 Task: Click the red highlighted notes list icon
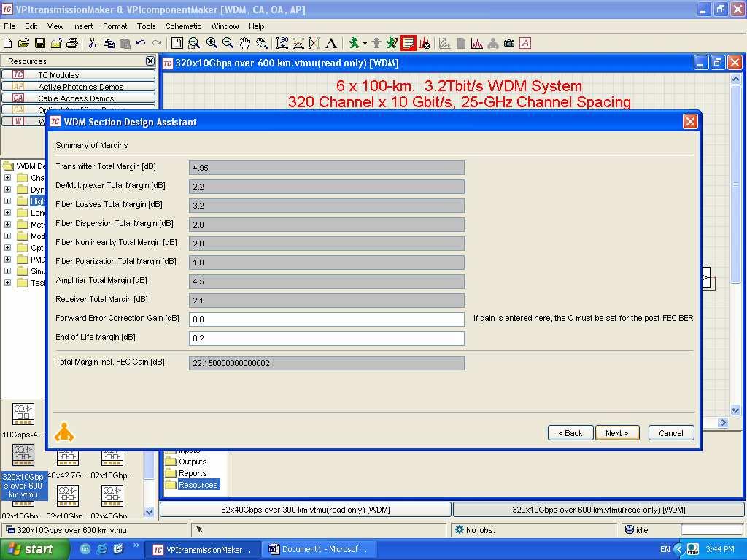coord(409,43)
